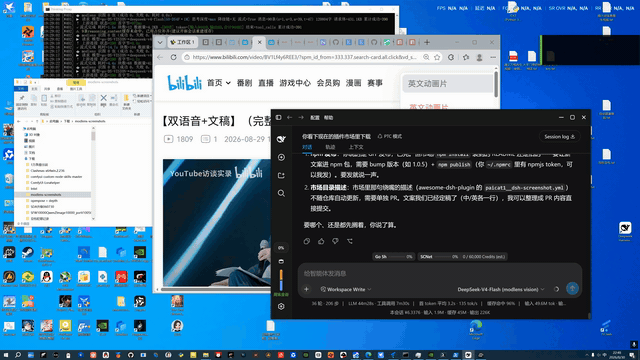The width and height of the screenshot is (640, 360).
Task: Click the Go 5h usage progress bar
Action: click(x=393, y=257)
